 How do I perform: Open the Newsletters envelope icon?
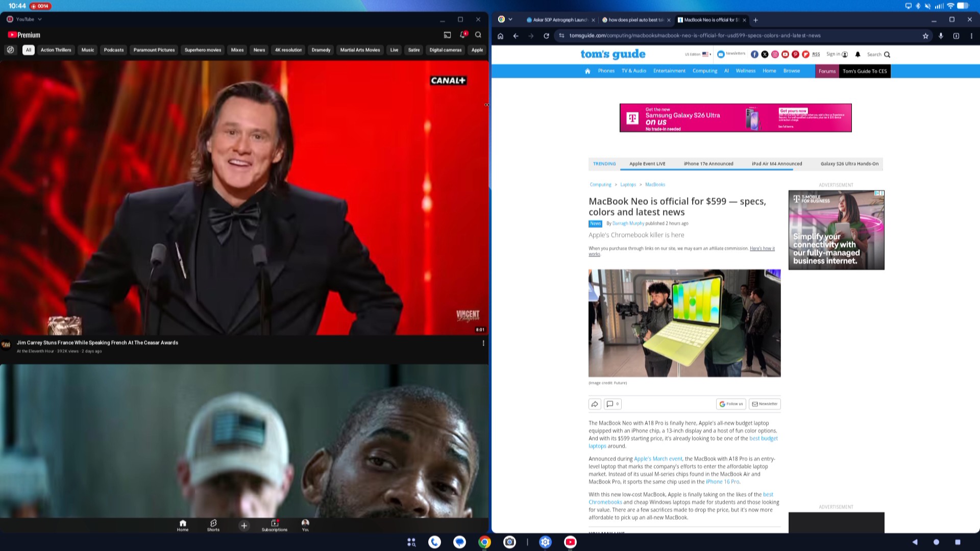pyautogui.click(x=720, y=54)
